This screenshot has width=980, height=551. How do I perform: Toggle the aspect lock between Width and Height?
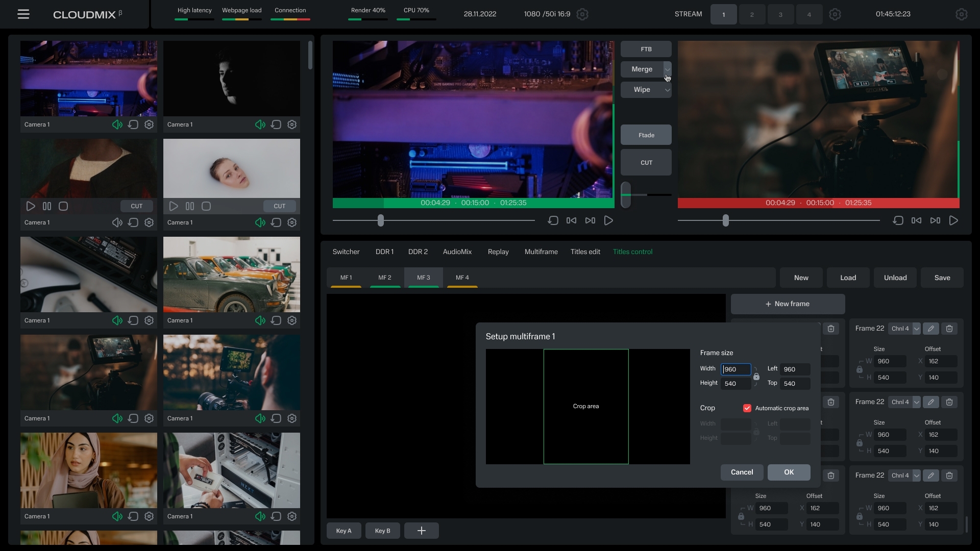757,377
